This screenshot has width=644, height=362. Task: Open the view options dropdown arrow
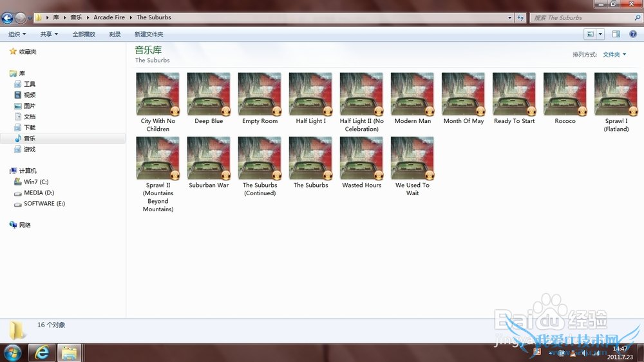coord(600,34)
